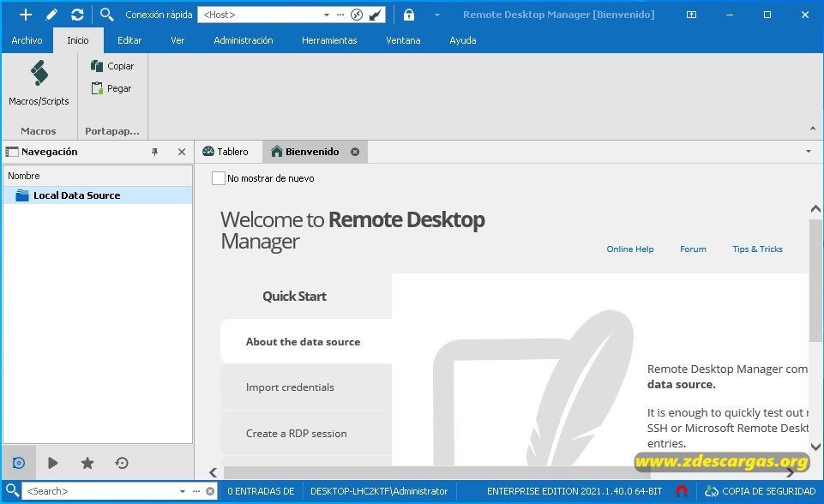This screenshot has width=824, height=504.
Task: Click the plus icon to add new entry
Action: click(25, 15)
